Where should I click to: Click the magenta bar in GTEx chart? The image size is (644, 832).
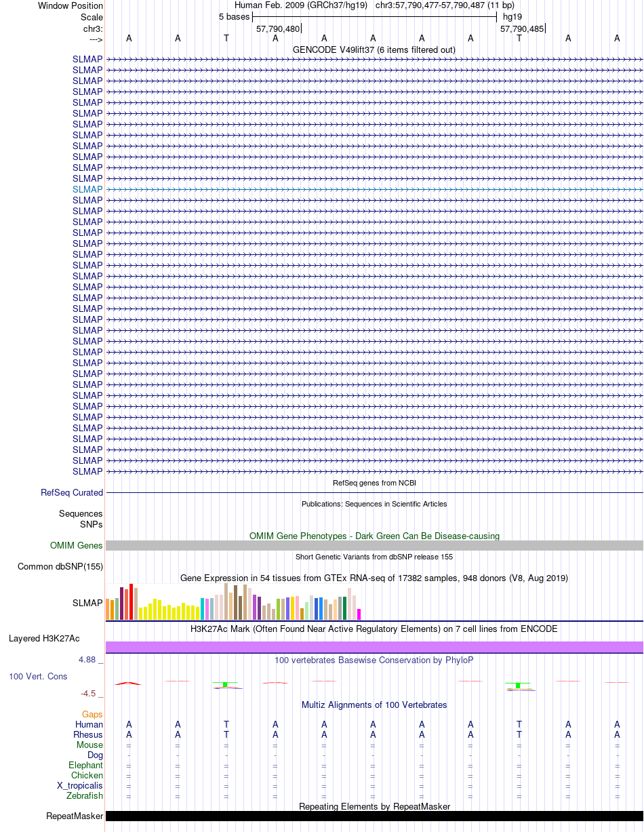359,614
